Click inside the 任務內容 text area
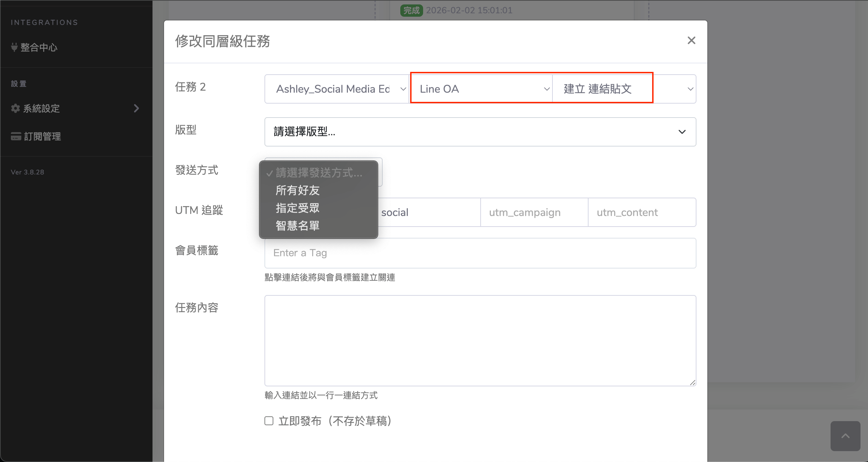Image resolution: width=868 pixels, height=462 pixels. point(480,340)
